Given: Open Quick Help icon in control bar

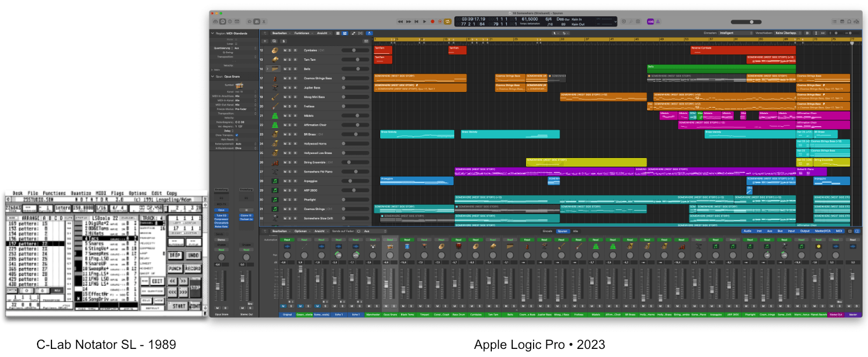Looking at the screenshot, I should 230,21.
